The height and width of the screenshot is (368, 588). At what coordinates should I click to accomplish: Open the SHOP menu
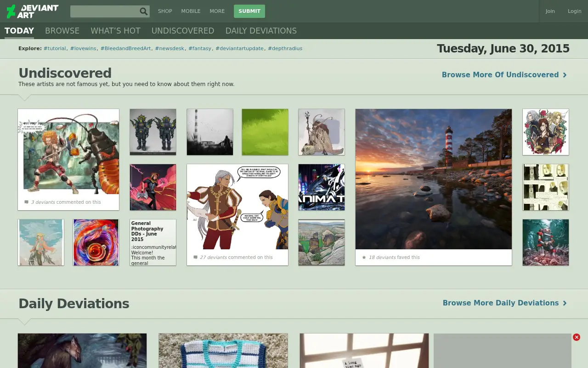click(x=165, y=11)
